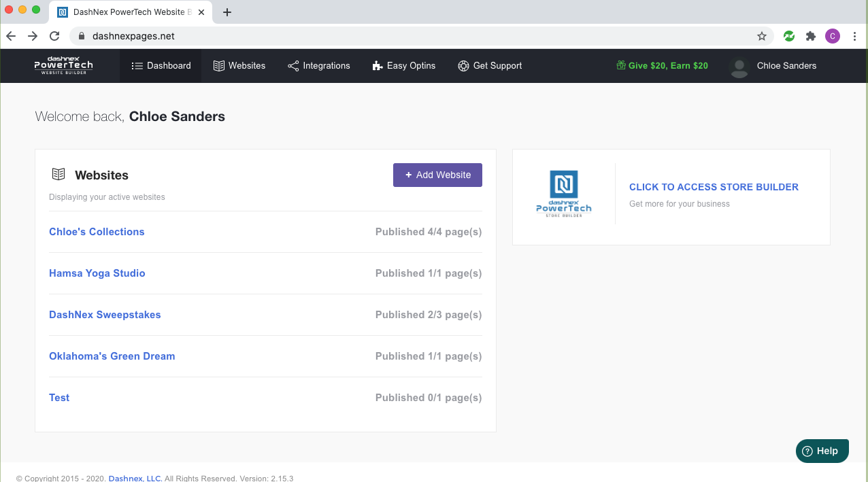Click Published 1/1 page(s) for Oklahoma's Green Dream
Viewport: 868px width, 482px height.
click(x=429, y=356)
